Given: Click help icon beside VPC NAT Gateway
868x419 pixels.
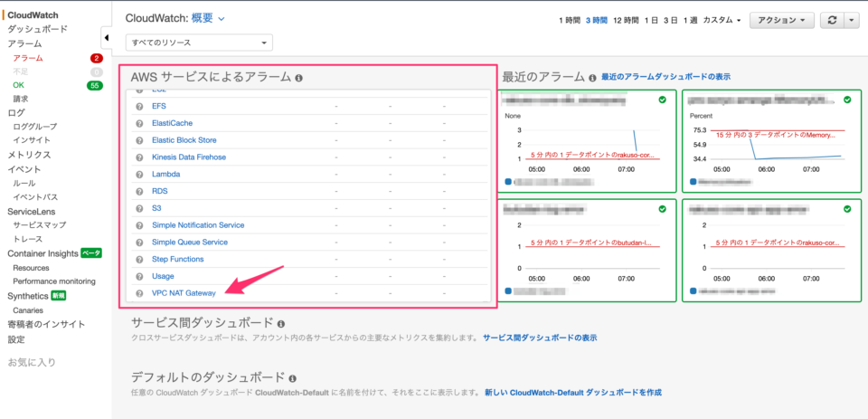Looking at the screenshot, I should pyautogui.click(x=139, y=293).
